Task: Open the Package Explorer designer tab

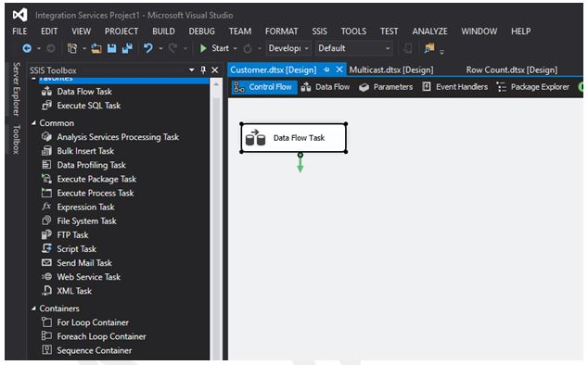Action: [533, 87]
